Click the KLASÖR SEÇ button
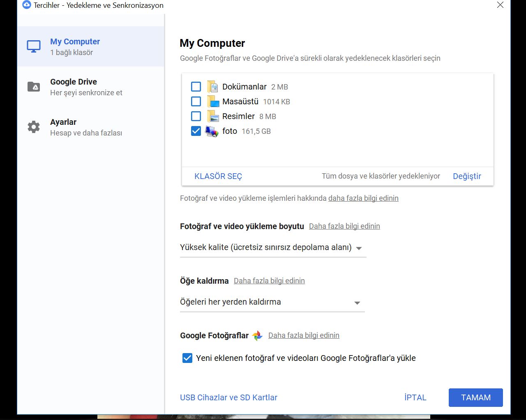Screen dimensions: 526x420 pyautogui.click(x=218, y=176)
